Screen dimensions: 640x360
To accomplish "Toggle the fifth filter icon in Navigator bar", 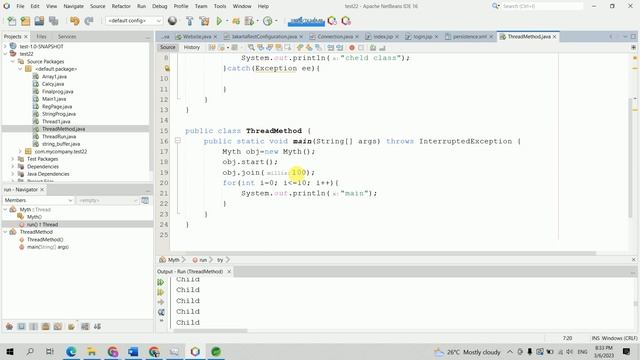I will (x=58, y=327).
